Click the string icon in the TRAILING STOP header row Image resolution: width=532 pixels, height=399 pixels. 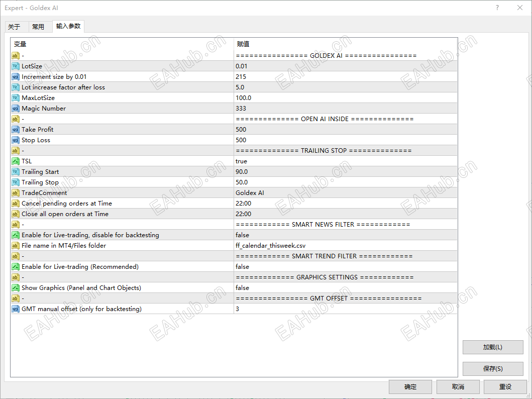pyautogui.click(x=15, y=150)
